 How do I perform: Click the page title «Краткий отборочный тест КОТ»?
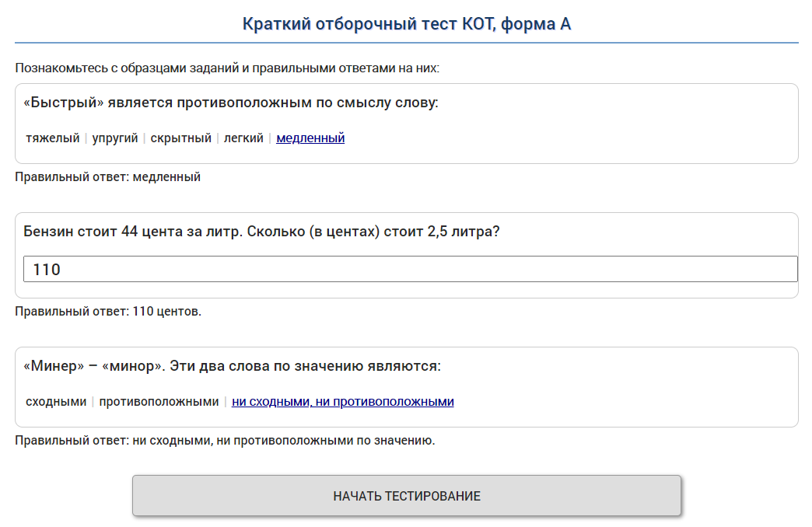click(406, 24)
